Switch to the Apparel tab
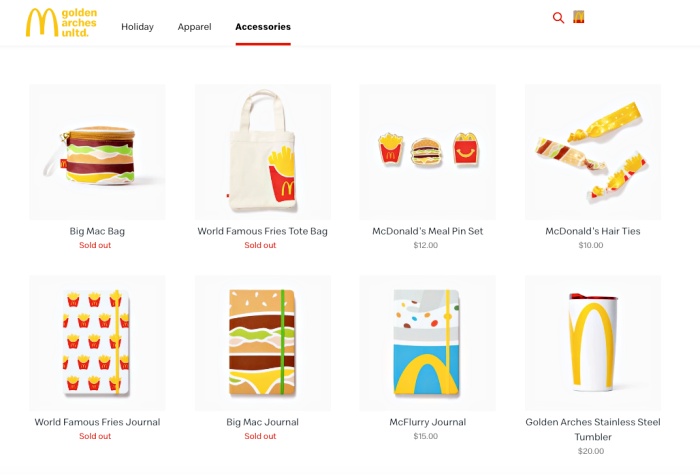 [195, 27]
